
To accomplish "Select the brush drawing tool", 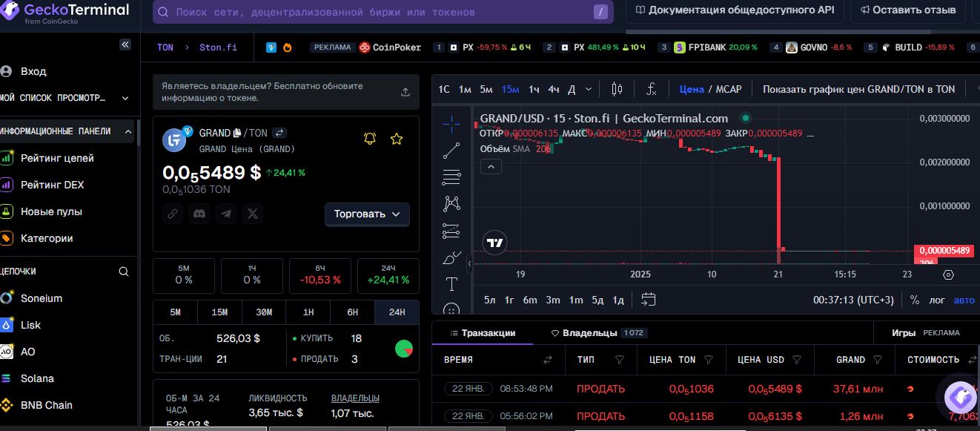I will click(451, 258).
